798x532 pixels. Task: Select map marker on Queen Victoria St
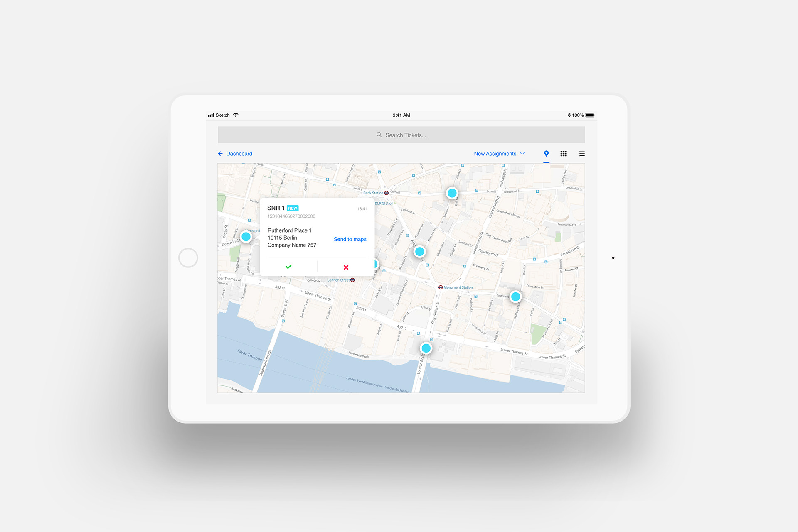coord(246,237)
